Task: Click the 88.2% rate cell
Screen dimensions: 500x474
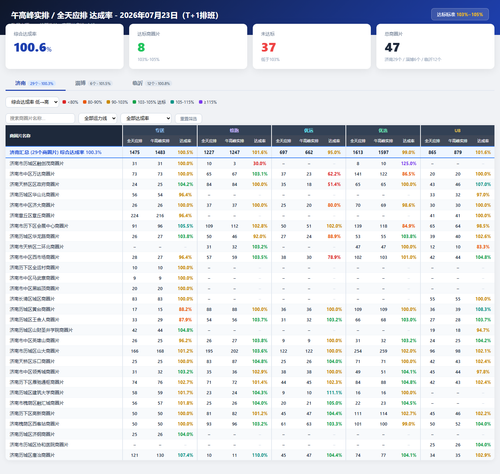Action: [185, 309]
